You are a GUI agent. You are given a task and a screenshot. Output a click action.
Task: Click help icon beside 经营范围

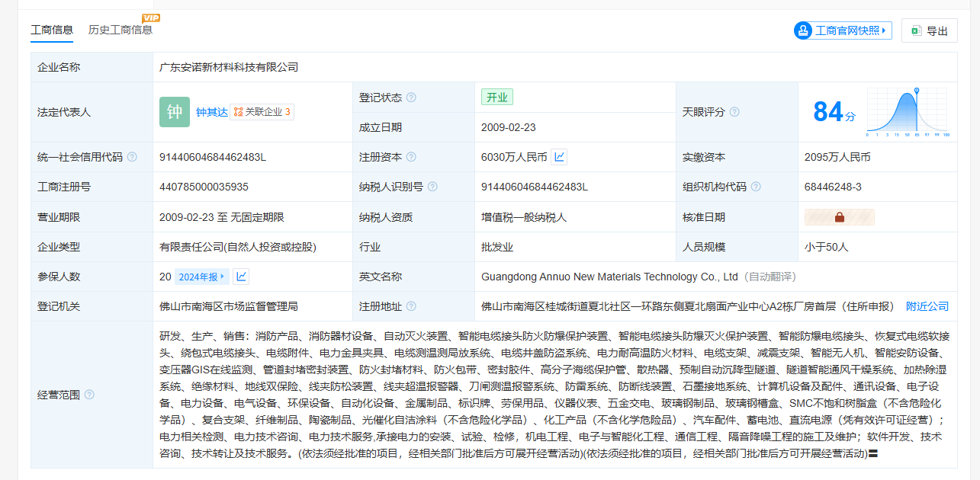pyautogui.click(x=89, y=395)
